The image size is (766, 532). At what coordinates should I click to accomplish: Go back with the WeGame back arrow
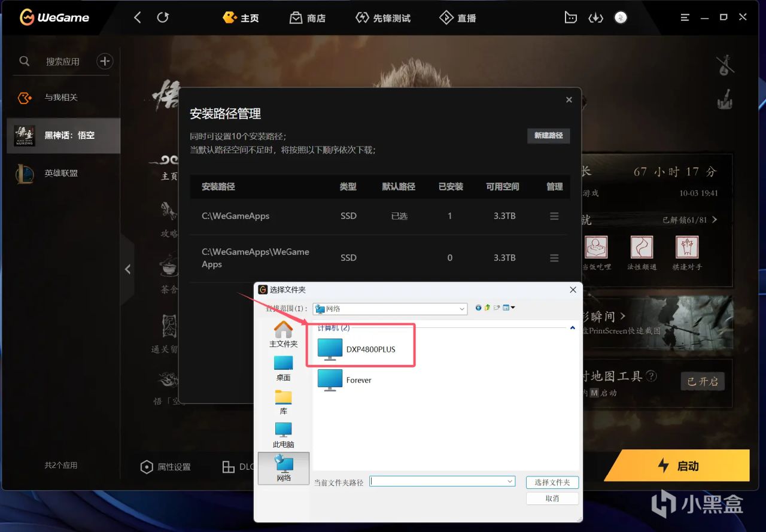tap(138, 17)
